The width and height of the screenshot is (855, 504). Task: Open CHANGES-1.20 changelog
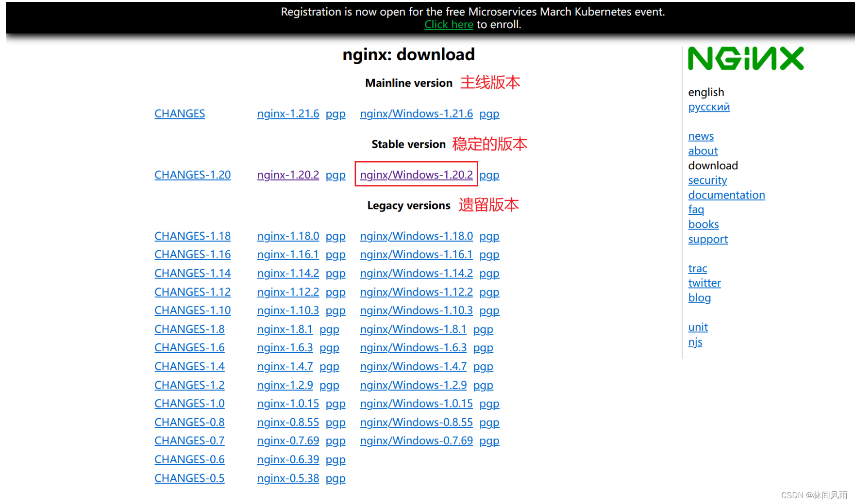(x=193, y=175)
